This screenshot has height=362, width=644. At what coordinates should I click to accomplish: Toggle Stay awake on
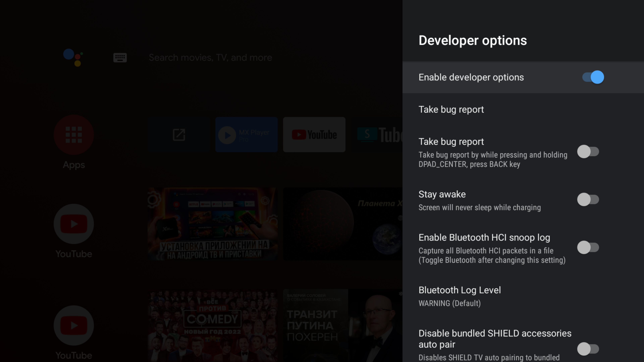point(588,200)
